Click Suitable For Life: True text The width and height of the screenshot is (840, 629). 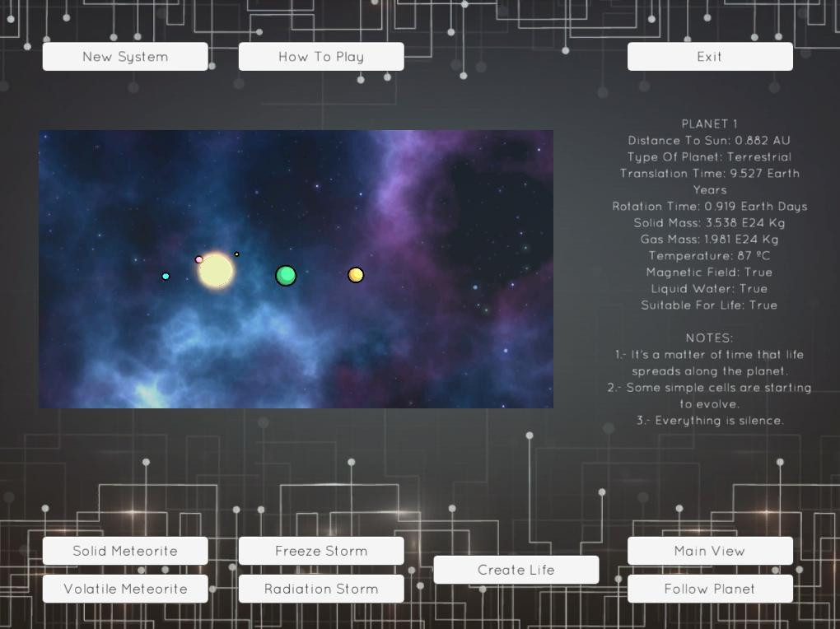(709, 305)
